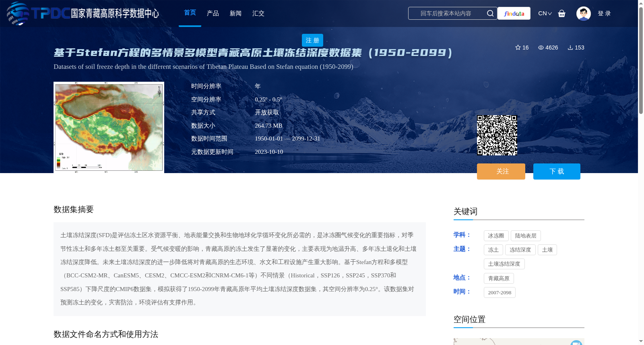The width and height of the screenshot is (644, 345).
Task: Click the 数据集摘要 heading
Action: click(74, 209)
